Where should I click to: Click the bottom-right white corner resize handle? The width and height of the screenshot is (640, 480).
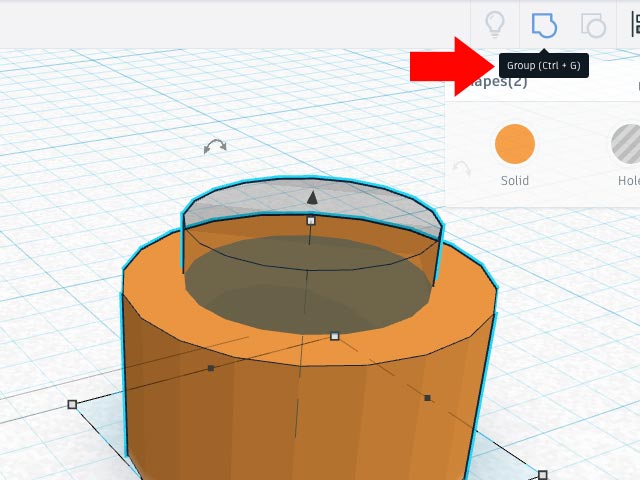click(x=543, y=474)
